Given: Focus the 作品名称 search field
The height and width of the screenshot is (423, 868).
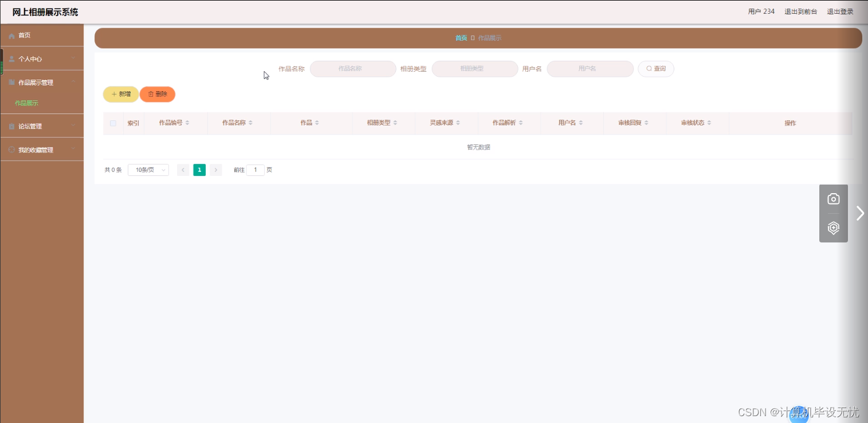Looking at the screenshot, I should click(353, 69).
